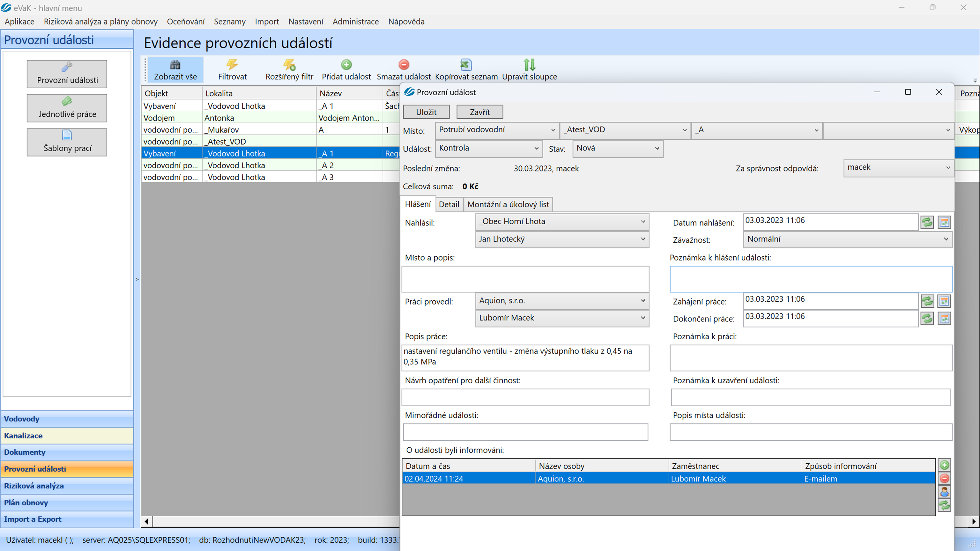Viewport: 980px width, 551px height.
Task: Expand toolbar overflow chevron at right
Action: 975,81
